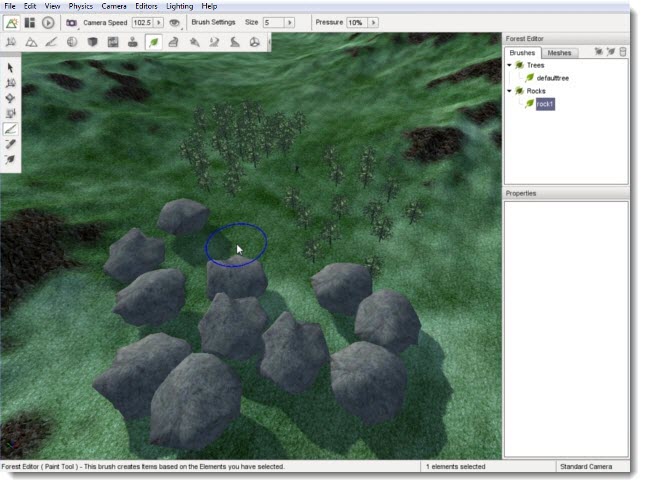The image size is (645, 487).
Task: Open the Road and Path Editor icon
Action: [x=235, y=42]
